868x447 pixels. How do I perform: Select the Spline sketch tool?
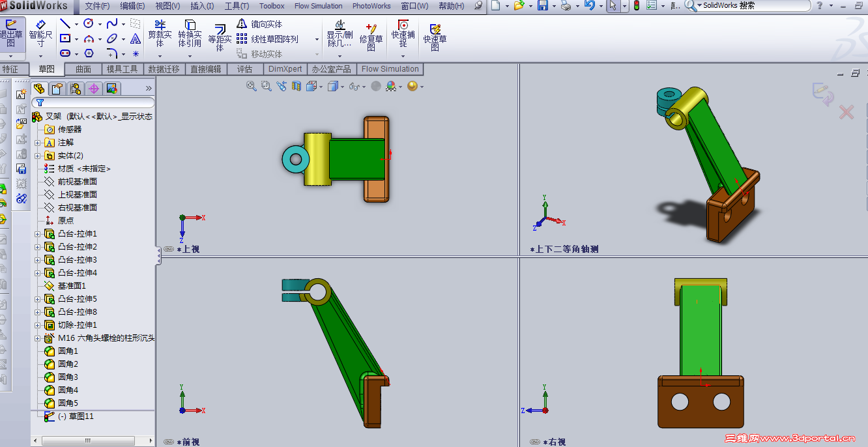111,23
